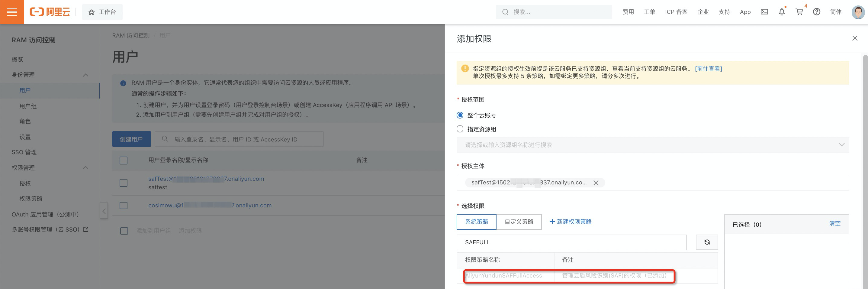The height and width of the screenshot is (289, 868).
Task: Select 用户组 in sidebar
Action: coord(28,106)
